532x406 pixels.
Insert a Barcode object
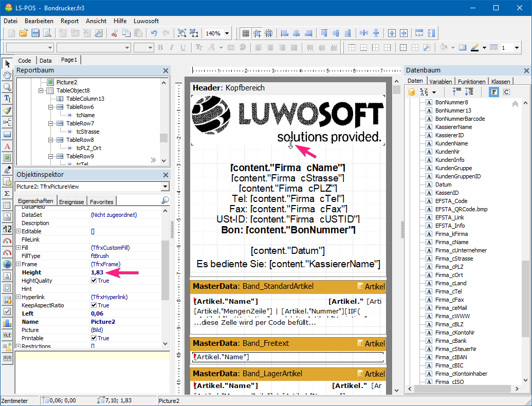tap(7, 359)
